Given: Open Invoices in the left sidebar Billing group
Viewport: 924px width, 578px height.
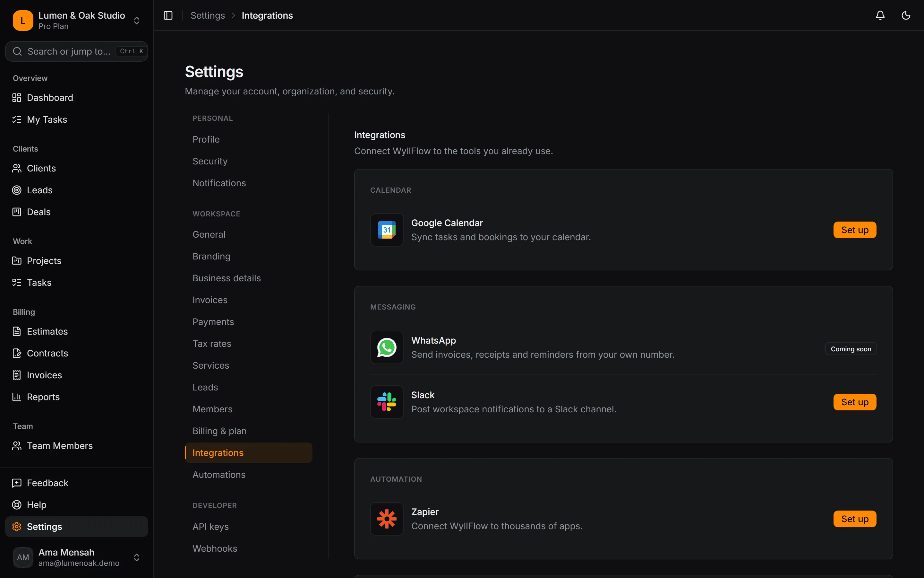Looking at the screenshot, I should [x=76, y=375].
